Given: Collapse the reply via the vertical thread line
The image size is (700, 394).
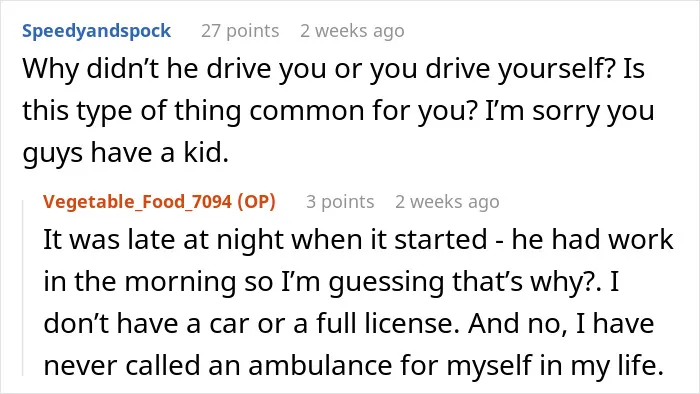Looking at the screenshot, I should [x=23, y=288].
